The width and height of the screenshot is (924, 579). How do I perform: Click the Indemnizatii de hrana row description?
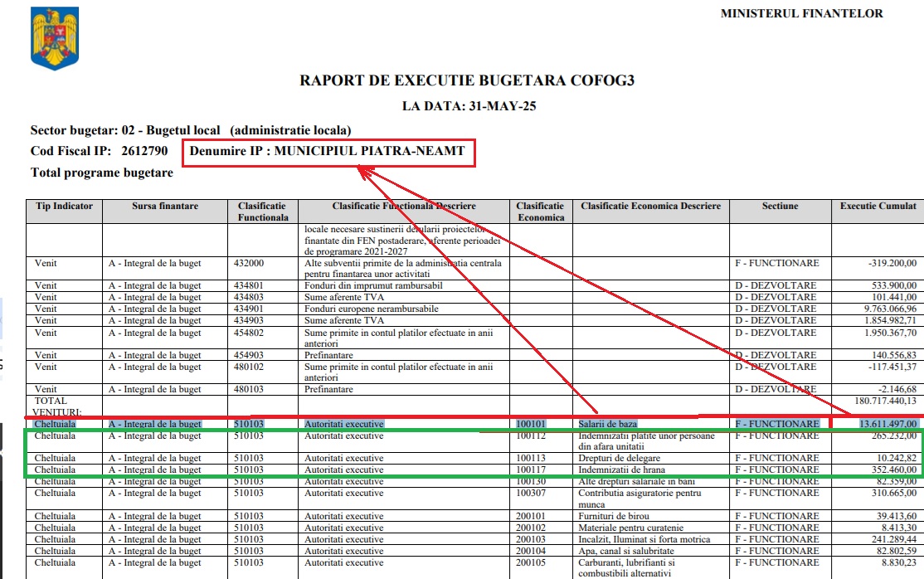click(621, 470)
